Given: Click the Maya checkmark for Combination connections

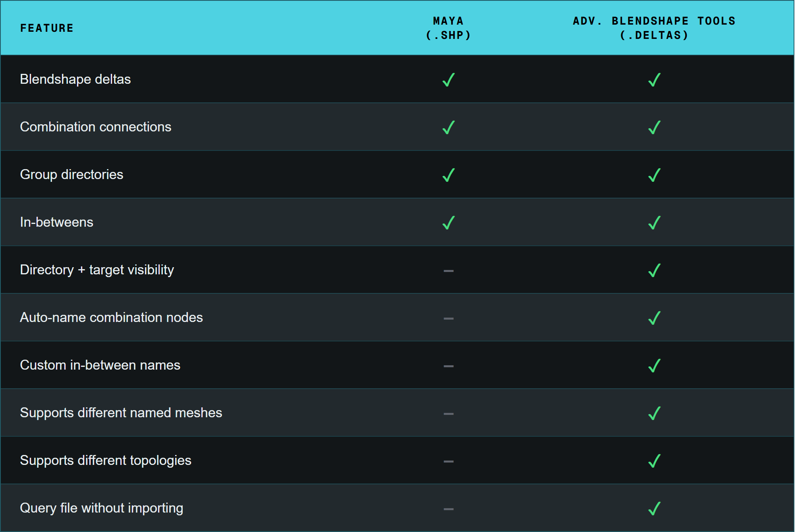Looking at the screenshot, I should pos(448,127).
